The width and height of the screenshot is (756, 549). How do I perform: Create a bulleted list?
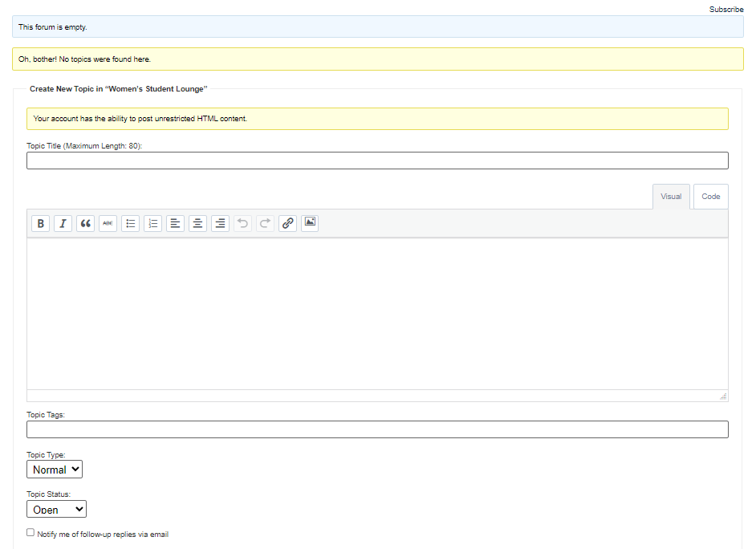(130, 223)
